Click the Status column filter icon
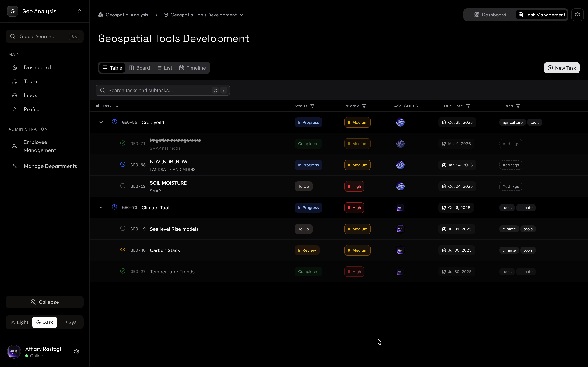 pyautogui.click(x=313, y=106)
